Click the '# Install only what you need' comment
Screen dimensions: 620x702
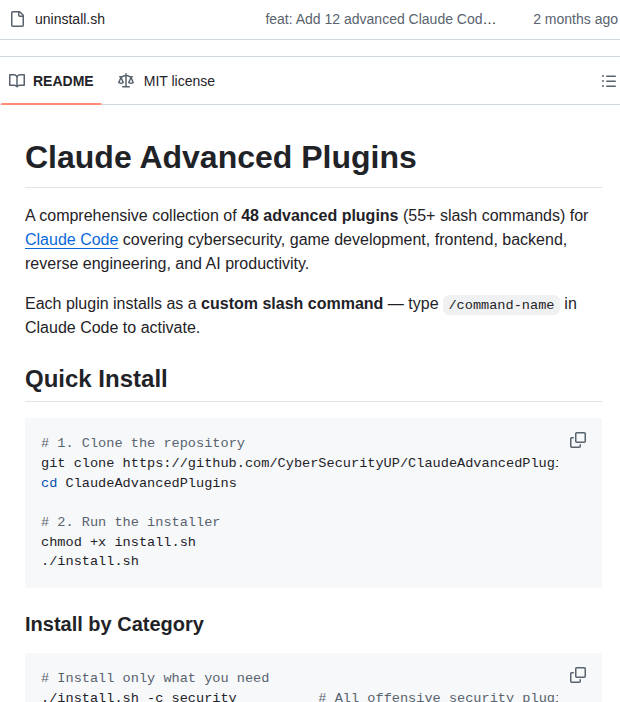click(x=155, y=678)
